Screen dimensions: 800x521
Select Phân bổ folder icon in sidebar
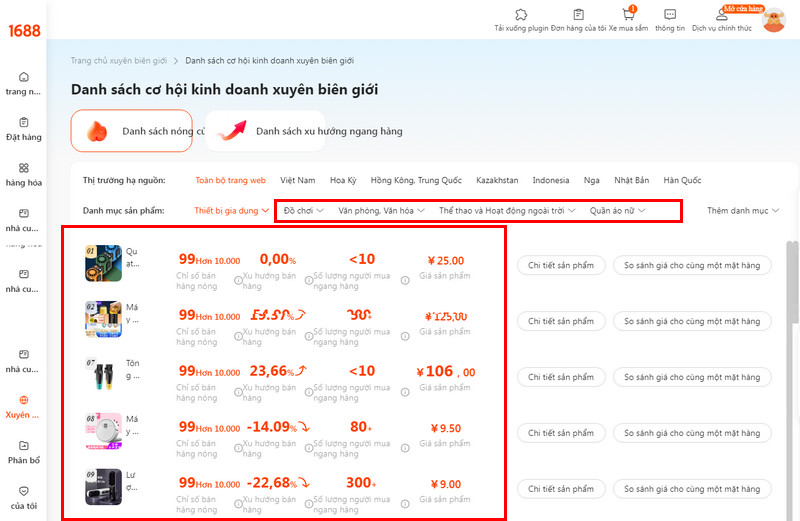point(24,451)
